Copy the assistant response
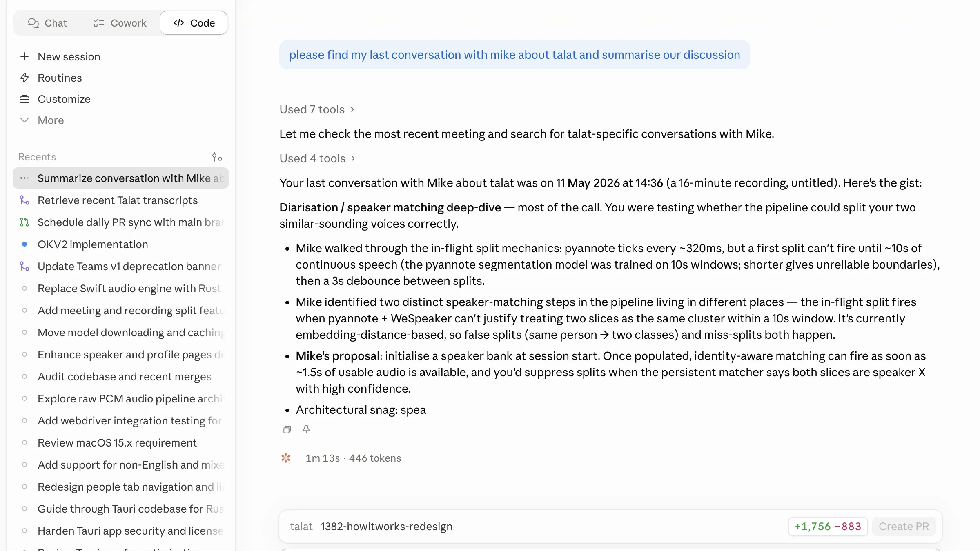The image size is (980, 551). (x=287, y=429)
